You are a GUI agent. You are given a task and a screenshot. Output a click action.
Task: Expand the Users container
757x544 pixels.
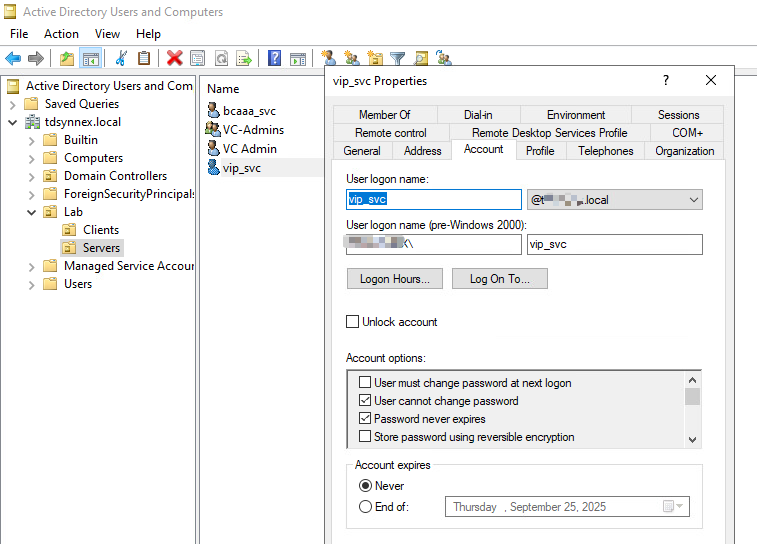tap(31, 284)
